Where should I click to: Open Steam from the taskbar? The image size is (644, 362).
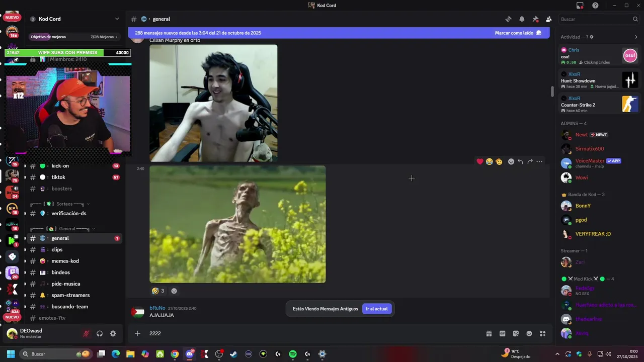click(233, 354)
